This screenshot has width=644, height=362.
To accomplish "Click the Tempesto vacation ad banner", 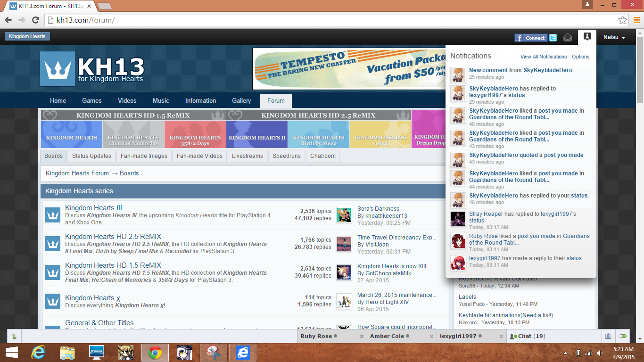I will 349,69.
